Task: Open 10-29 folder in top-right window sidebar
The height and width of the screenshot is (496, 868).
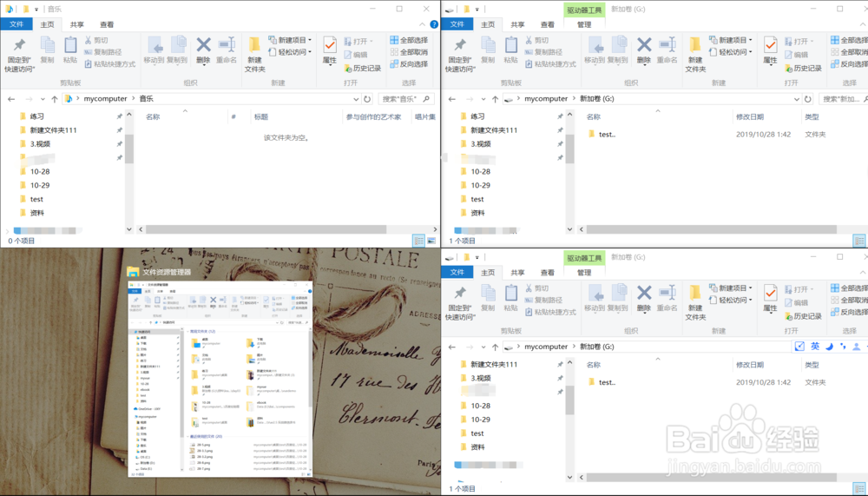Action: point(481,185)
